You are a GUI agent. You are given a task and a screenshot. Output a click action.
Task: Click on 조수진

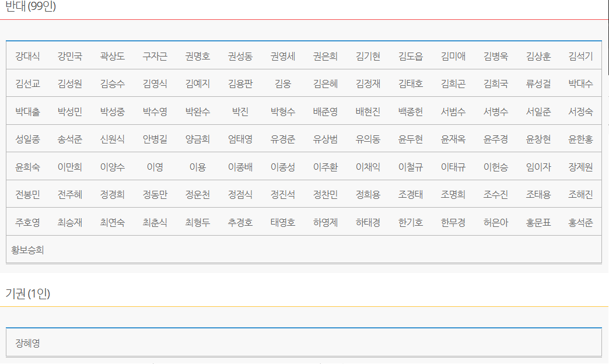(496, 195)
